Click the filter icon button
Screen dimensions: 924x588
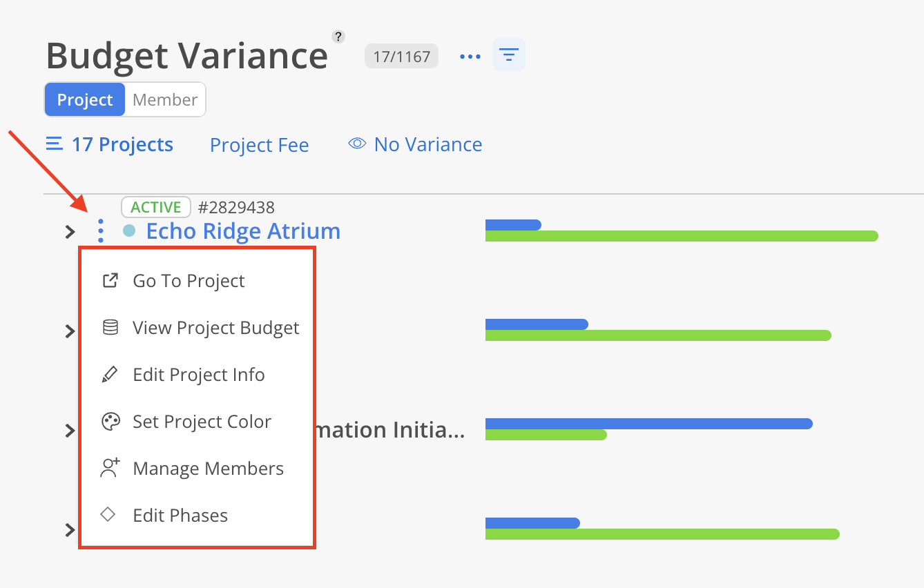click(509, 55)
